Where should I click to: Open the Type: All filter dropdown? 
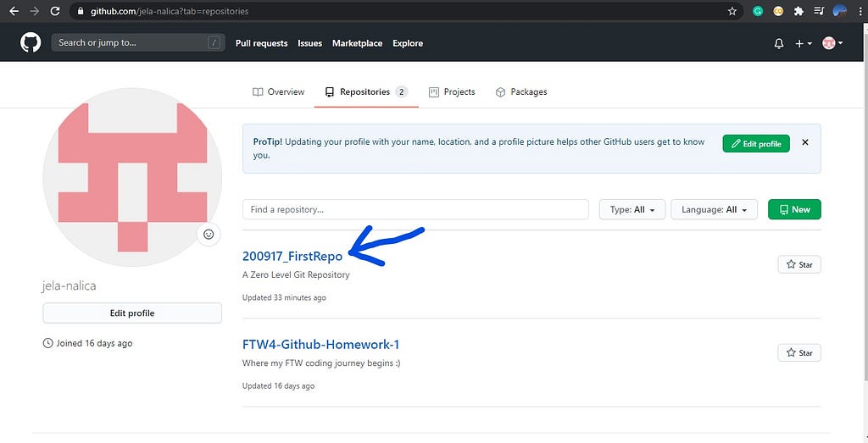[632, 209]
